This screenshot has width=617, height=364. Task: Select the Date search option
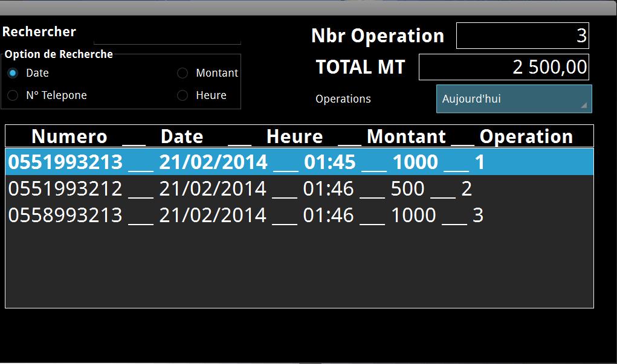13,73
